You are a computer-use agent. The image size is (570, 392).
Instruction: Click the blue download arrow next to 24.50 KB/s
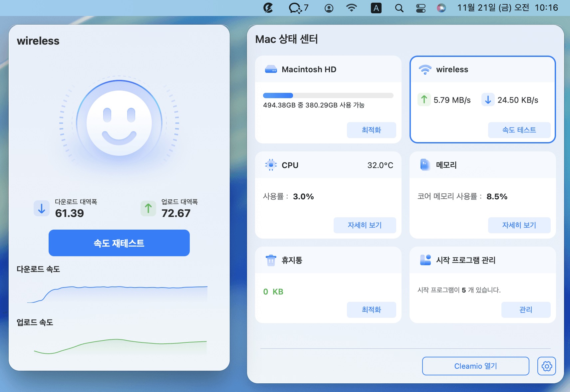[x=488, y=99]
